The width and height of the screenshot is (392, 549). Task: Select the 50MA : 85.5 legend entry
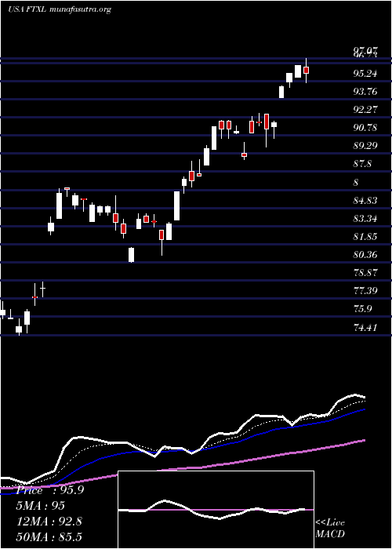tap(49, 536)
